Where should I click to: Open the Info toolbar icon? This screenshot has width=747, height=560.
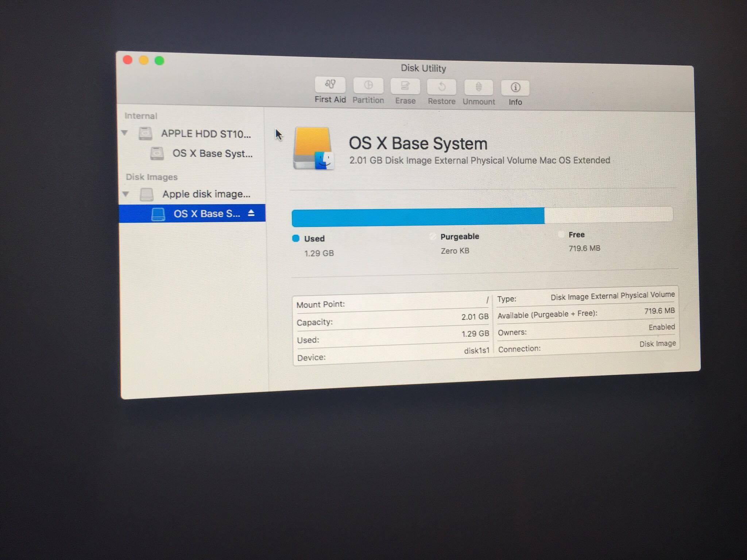[515, 88]
